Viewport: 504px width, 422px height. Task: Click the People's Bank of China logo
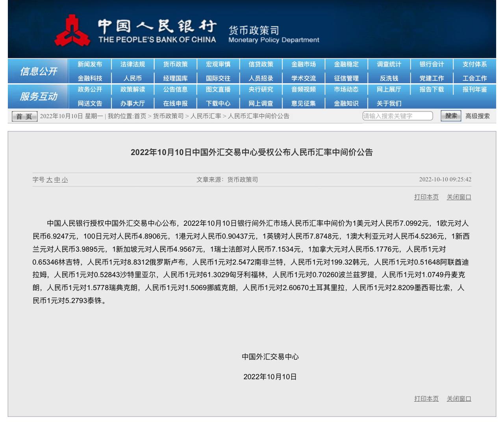click(72, 31)
